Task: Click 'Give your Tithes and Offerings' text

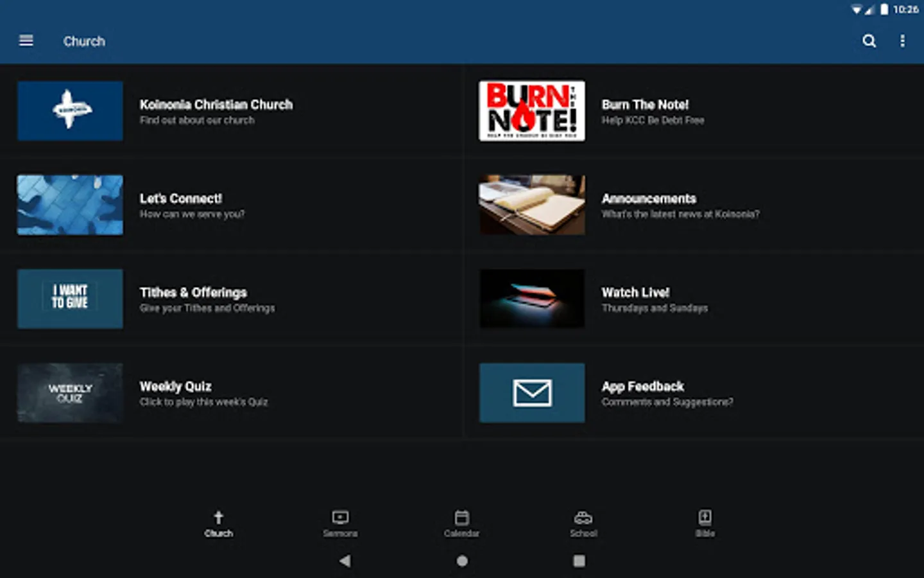Action: tap(207, 308)
